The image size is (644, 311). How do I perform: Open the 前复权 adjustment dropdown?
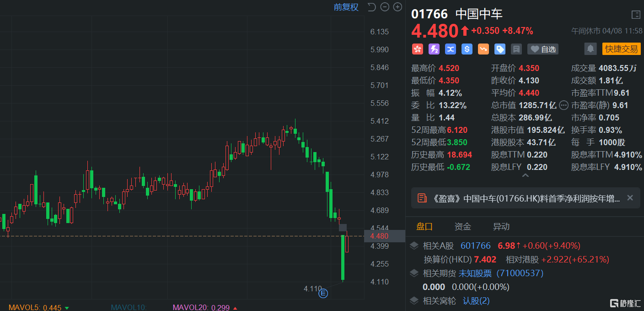[x=346, y=7]
